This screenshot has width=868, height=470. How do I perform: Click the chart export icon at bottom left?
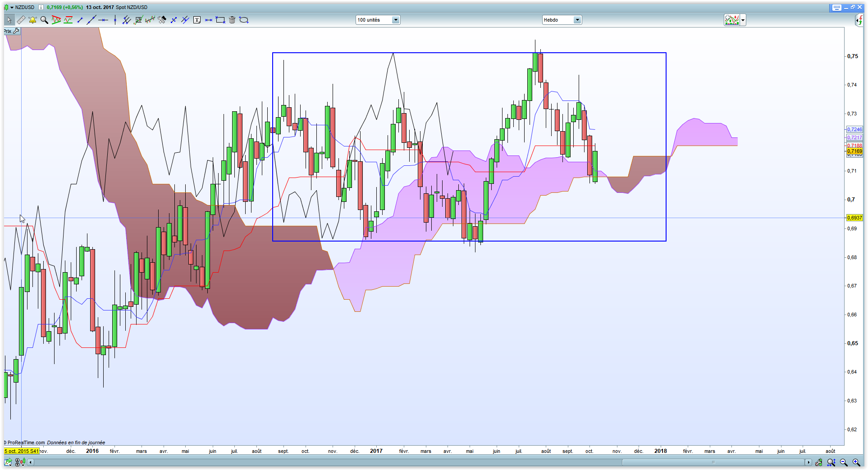(9, 462)
